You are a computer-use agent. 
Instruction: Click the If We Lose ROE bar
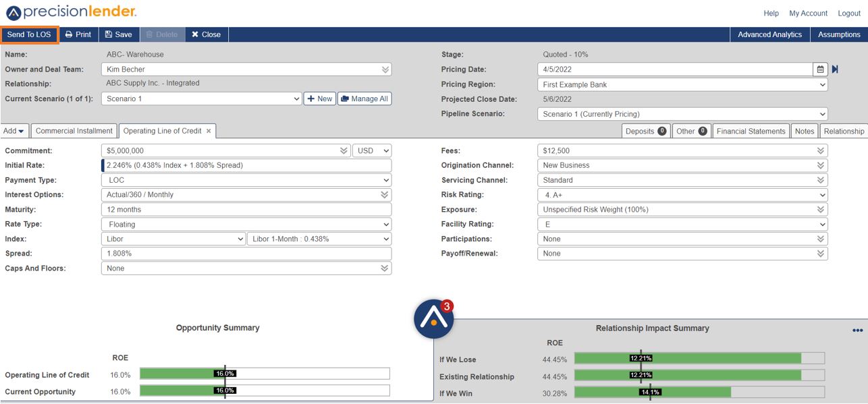coord(699,358)
